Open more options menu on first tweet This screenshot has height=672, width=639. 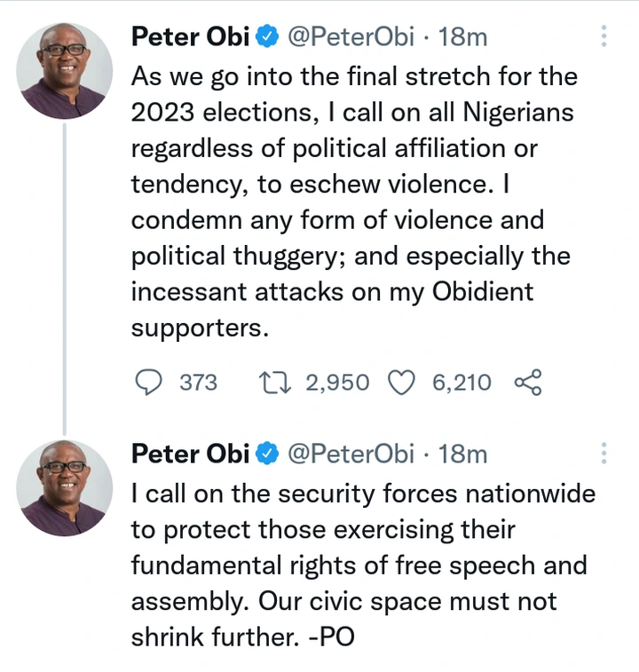604,36
